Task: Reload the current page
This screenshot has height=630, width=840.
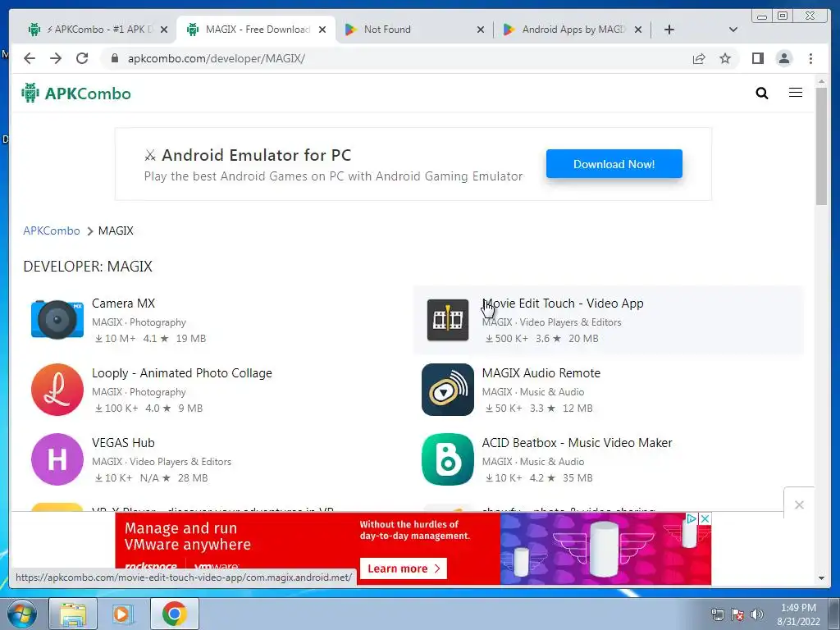Action: (x=82, y=58)
